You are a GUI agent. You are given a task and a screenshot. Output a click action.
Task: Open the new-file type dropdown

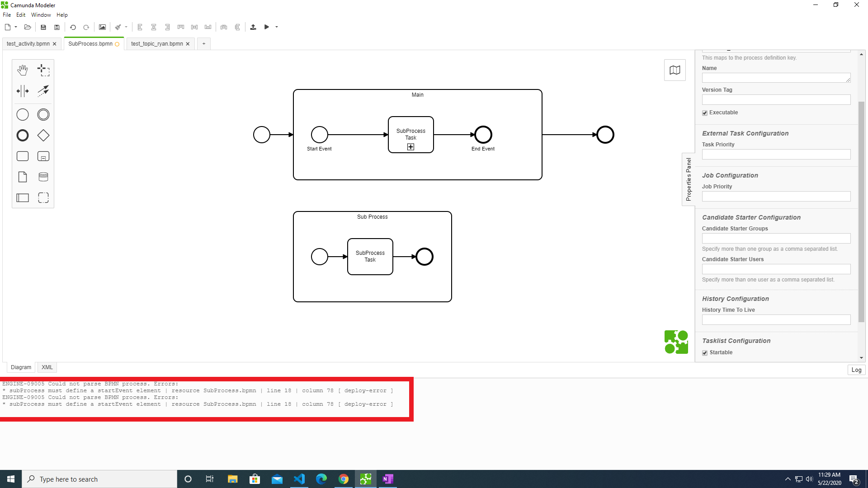[16, 27]
